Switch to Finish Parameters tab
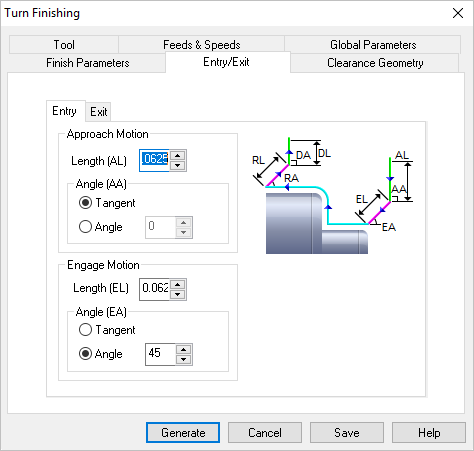The height and width of the screenshot is (451, 474). pyautogui.click(x=87, y=63)
